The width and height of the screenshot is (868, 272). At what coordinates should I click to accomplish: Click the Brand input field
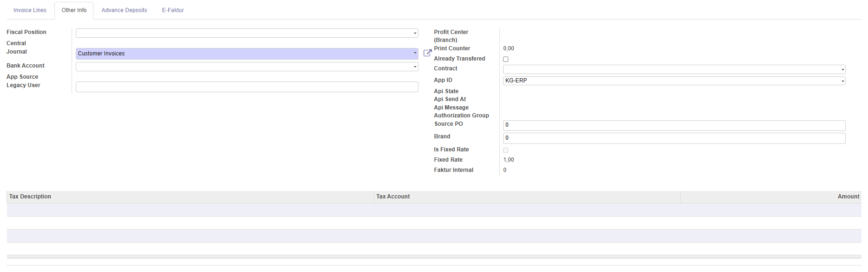click(x=674, y=138)
